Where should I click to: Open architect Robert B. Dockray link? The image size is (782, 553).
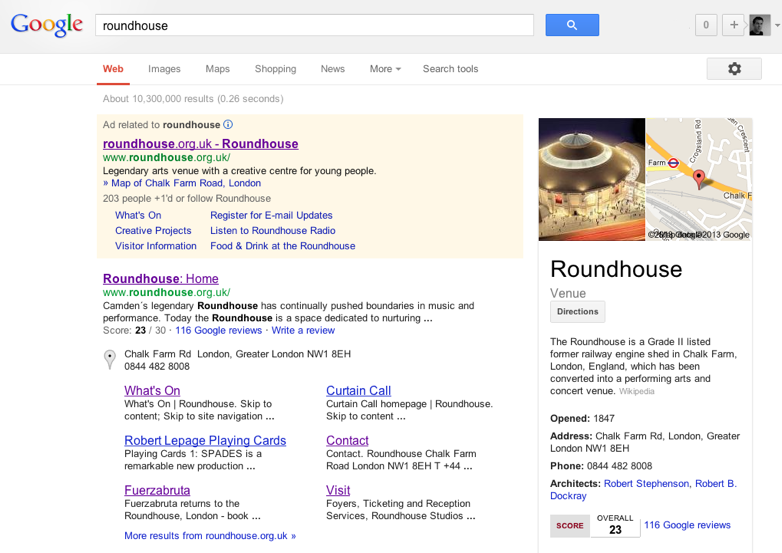point(643,490)
